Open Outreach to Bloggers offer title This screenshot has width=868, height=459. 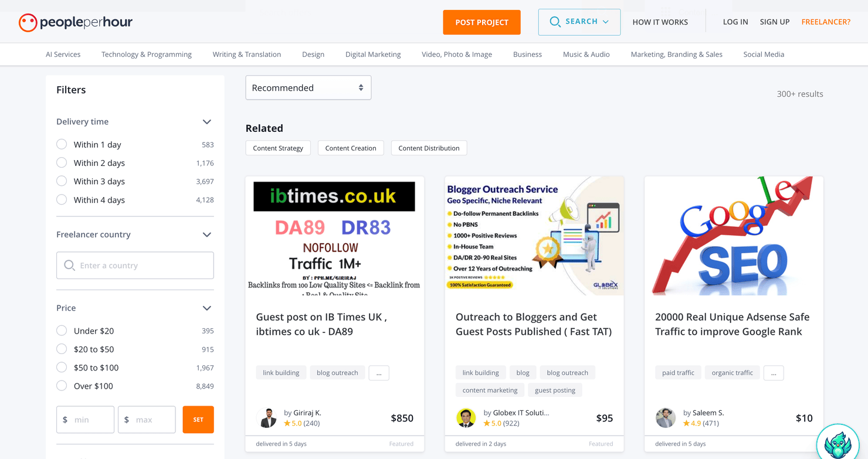pyautogui.click(x=534, y=324)
